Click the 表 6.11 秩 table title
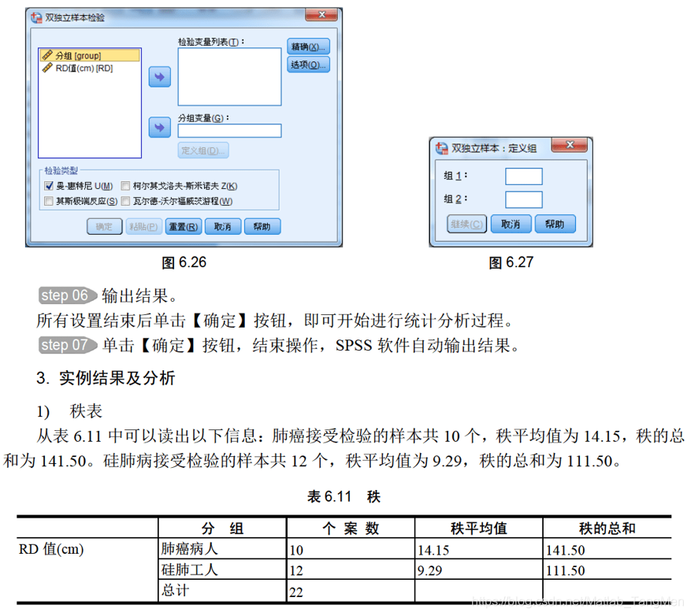This screenshot has width=691, height=616. (344, 496)
